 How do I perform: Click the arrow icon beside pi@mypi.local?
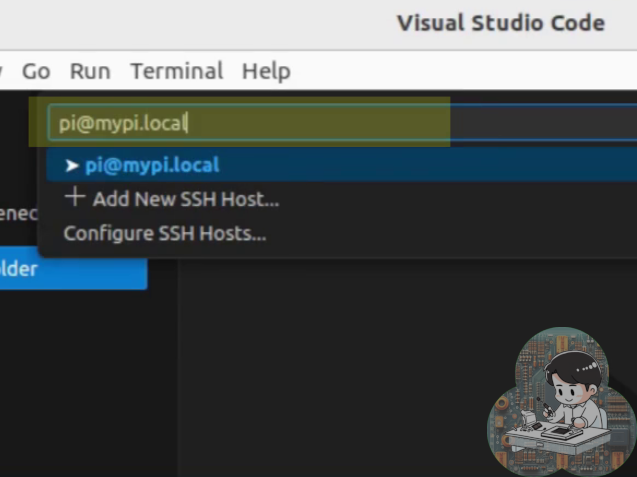pyautogui.click(x=72, y=165)
